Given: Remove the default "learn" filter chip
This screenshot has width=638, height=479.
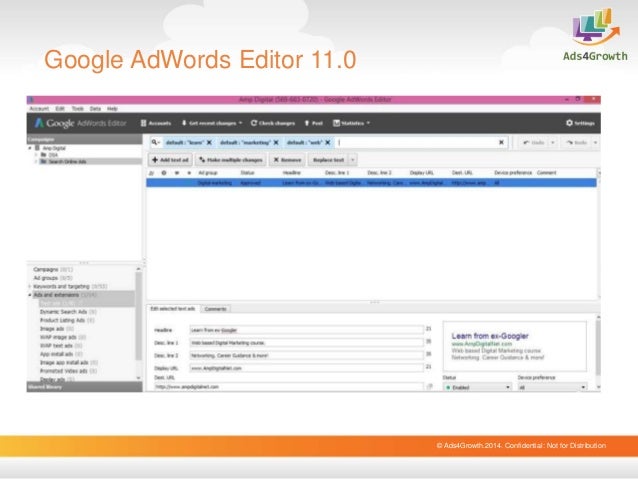Looking at the screenshot, I should tap(209, 142).
